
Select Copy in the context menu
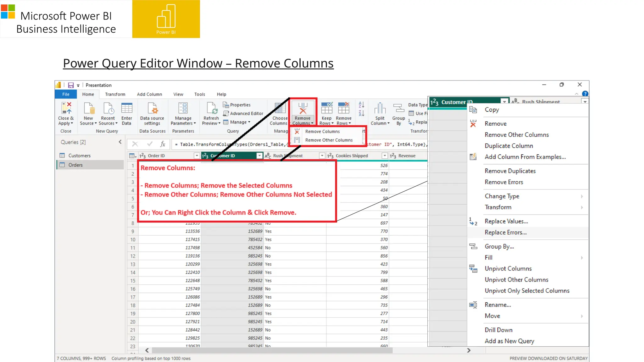pos(492,110)
